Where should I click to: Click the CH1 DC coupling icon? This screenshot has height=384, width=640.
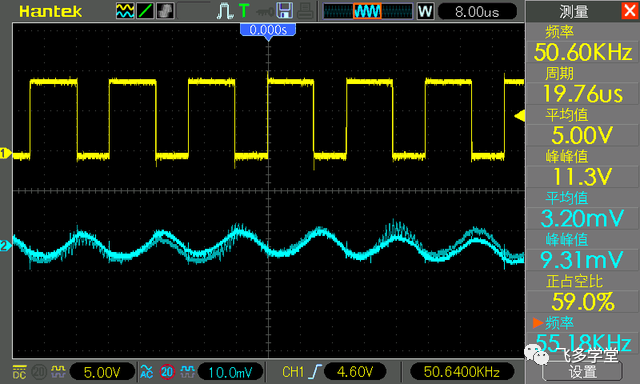[x=20, y=372]
